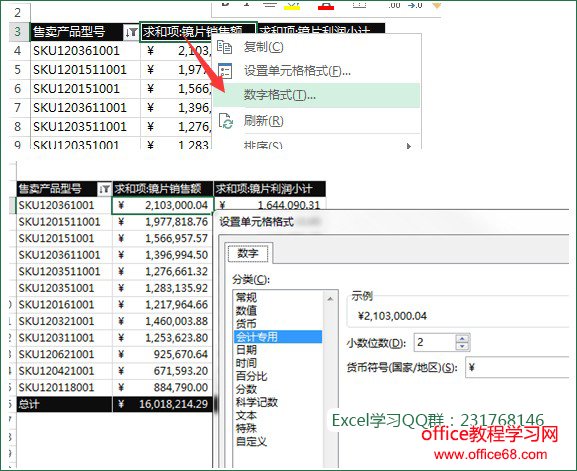Viewport: 577px width, 471px height.
Task: Click cell with value 884,790.00
Action: coord(162,387)
